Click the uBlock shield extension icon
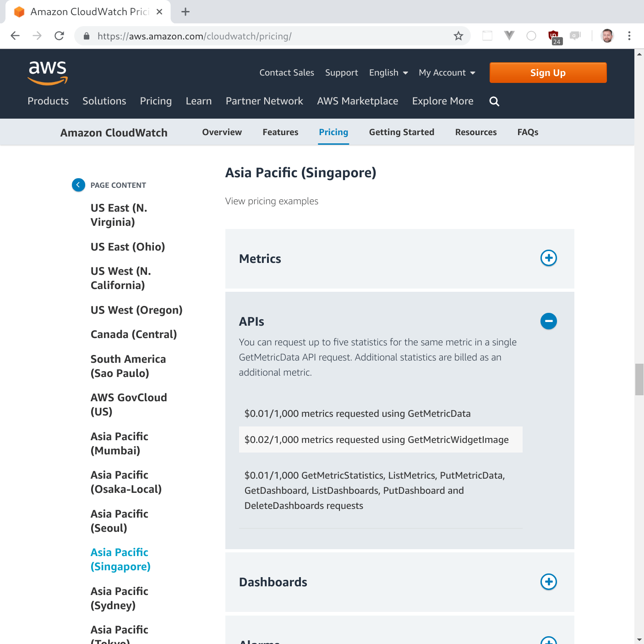Screen dimensions: 644x644 tap(554, 36)
